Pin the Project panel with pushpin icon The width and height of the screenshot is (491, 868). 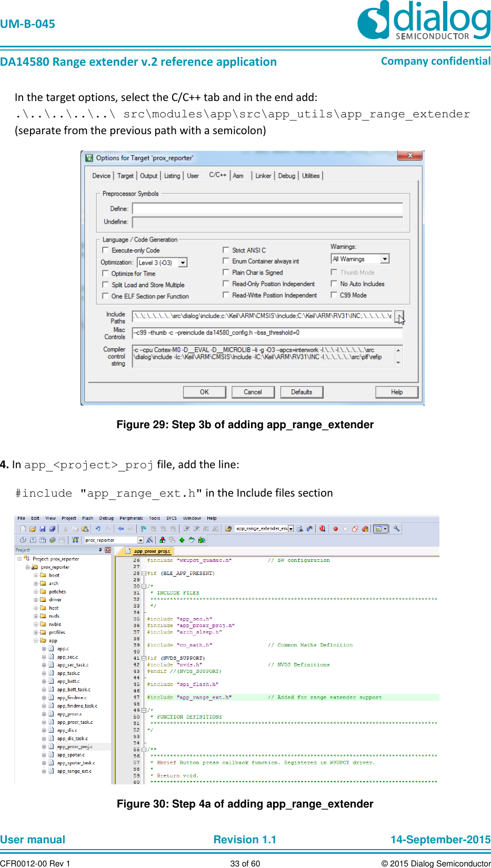(x=100, y=550)
